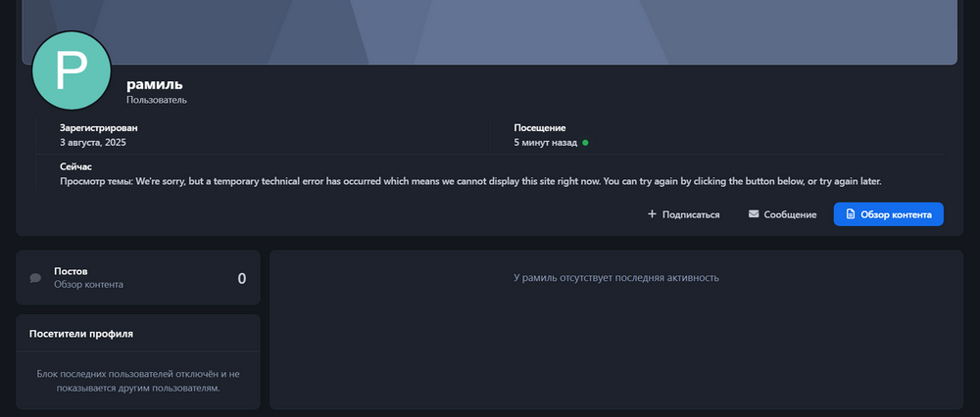
Task: Open the blue Обзор контента button
Action: point(888,214)
